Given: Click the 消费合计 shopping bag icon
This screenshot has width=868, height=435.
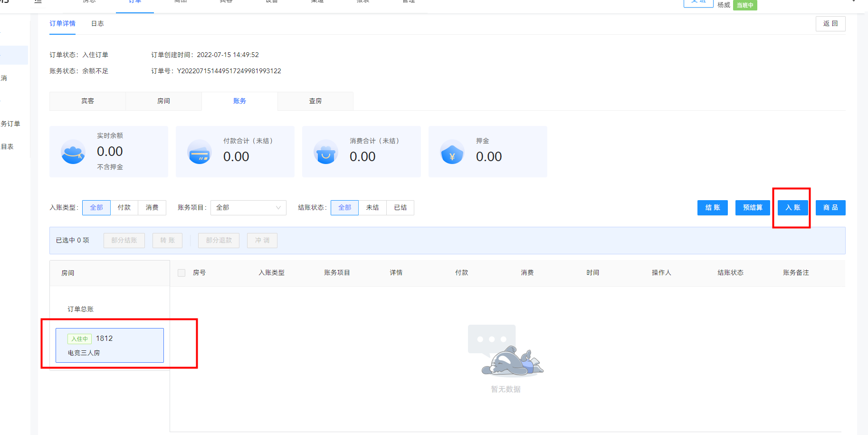Looking at the screenshot, I should 326,152.
